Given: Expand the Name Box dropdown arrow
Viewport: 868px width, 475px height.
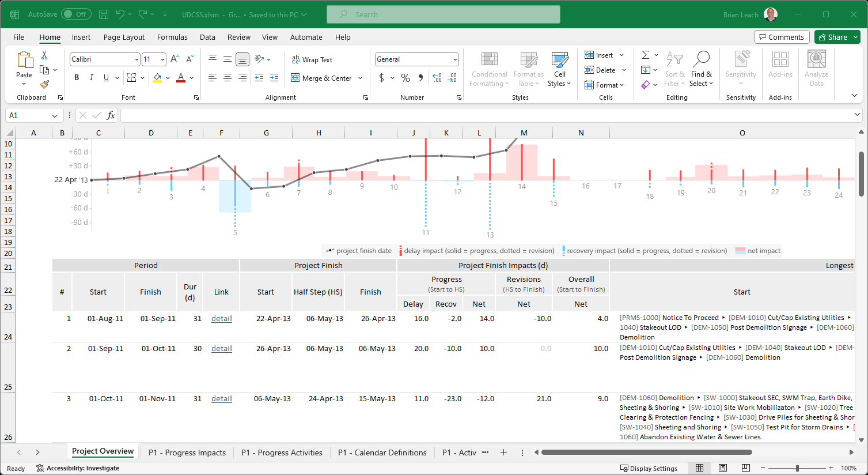Looking at the screenshot, I should point(55,115).
